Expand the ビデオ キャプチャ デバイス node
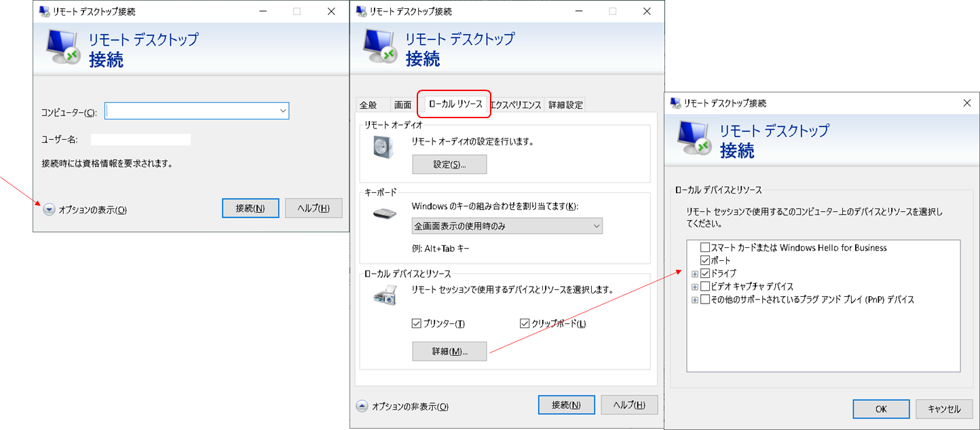Screen dimensions: 980x430 point(694,286)
